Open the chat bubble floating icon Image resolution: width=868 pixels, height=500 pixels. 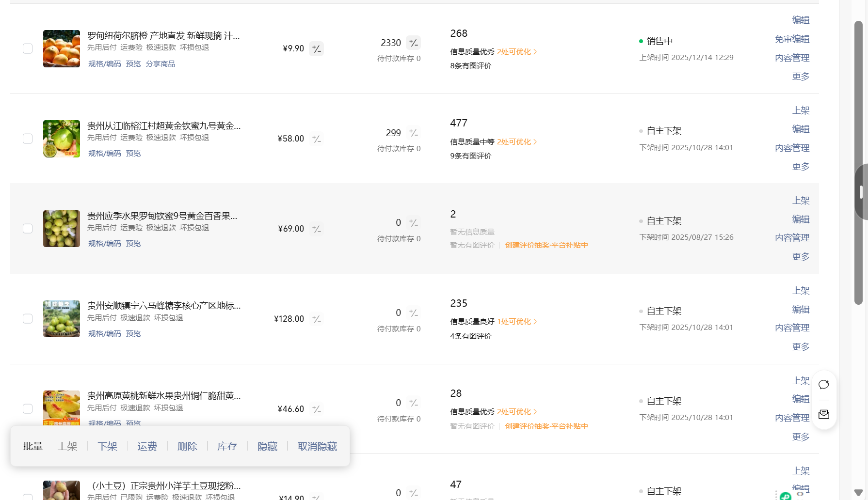tap(824, 385)
